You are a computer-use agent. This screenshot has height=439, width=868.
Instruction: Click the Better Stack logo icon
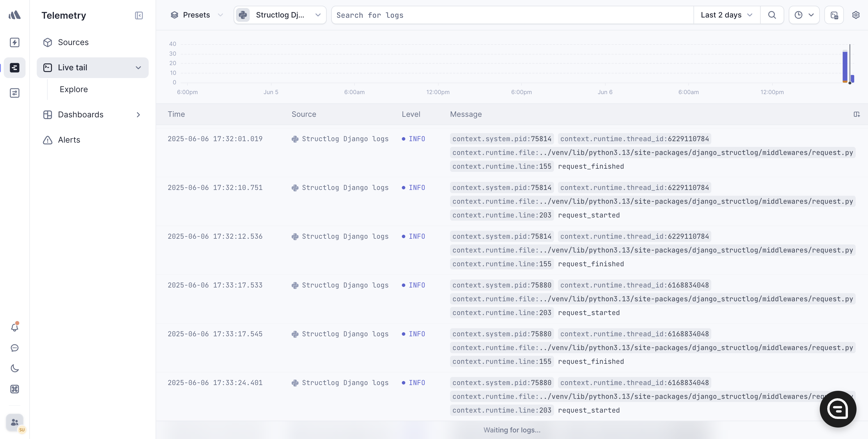pyautogui.click(x=14, y=15)
